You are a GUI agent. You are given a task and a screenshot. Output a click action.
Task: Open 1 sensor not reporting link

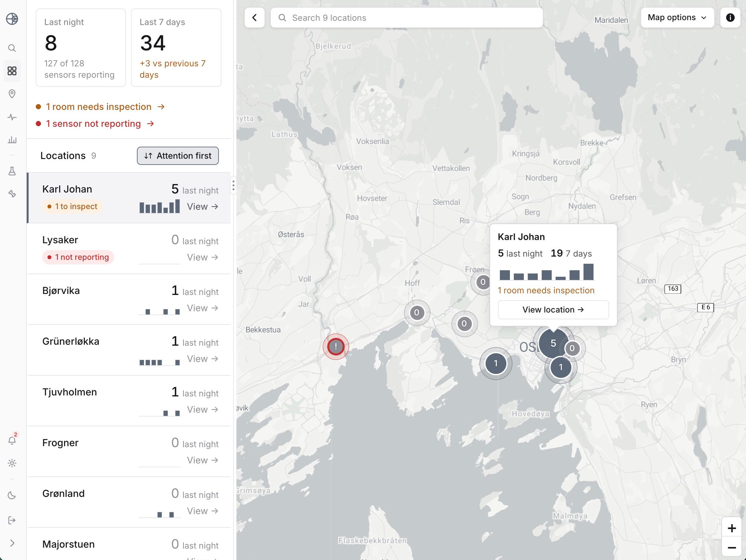[x=95, y=124]
